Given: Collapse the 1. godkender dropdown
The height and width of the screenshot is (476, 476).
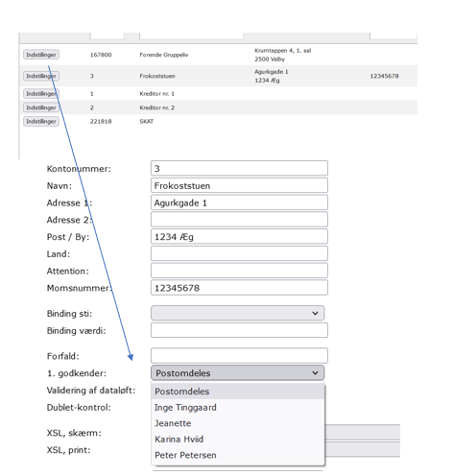Looking at the screenshot, I should (237, 372).
